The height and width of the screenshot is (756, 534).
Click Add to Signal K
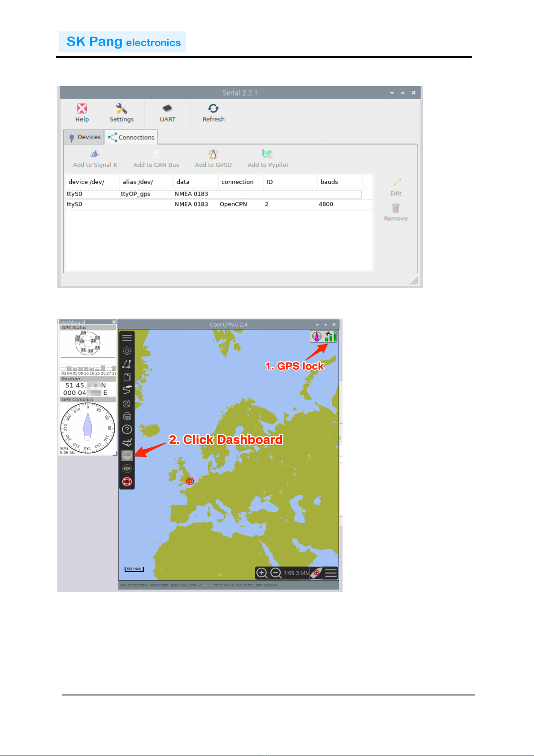(95, 159)
